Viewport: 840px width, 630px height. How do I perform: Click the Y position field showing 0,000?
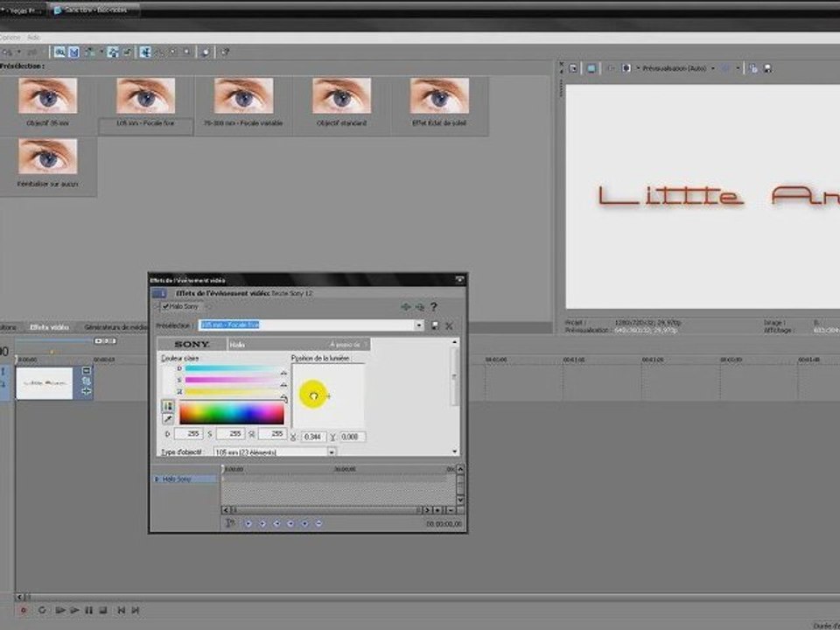352,437
